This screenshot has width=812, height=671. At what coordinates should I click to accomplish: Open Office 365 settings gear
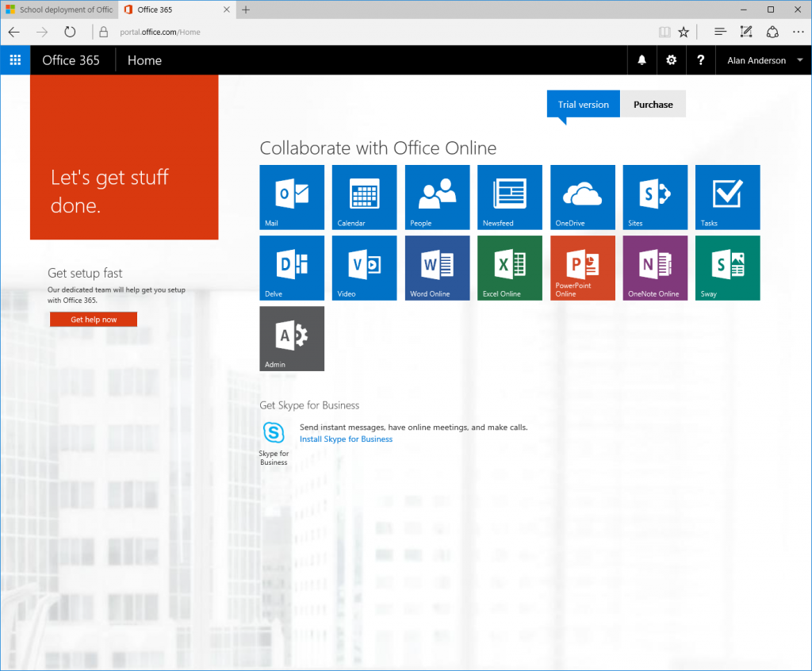click(671, 60)
